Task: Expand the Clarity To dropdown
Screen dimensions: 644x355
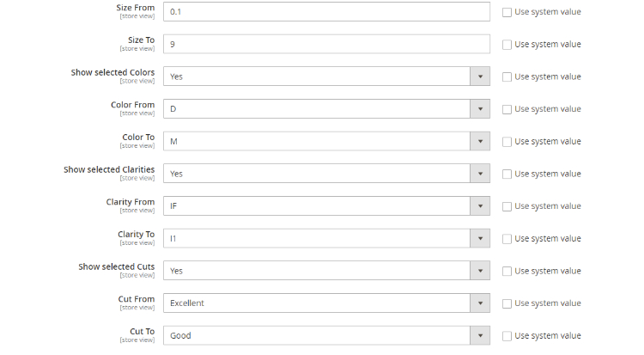Action: click(x=326, y=238)
